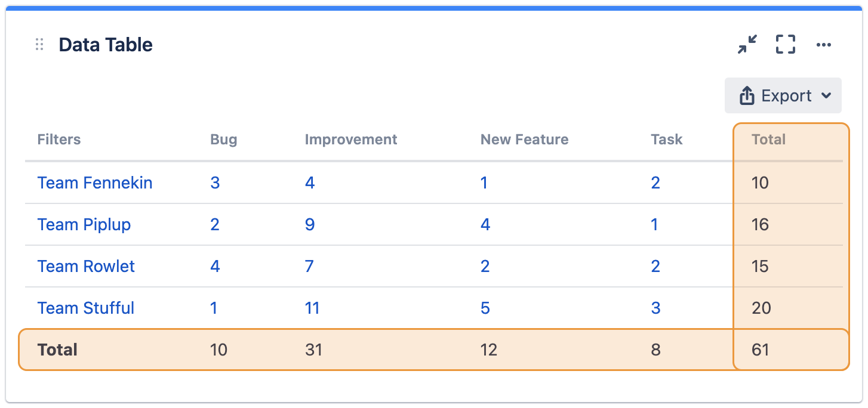Open the Team Stufful filter link
The image size is (868, 408).
(x=86, y=308)
